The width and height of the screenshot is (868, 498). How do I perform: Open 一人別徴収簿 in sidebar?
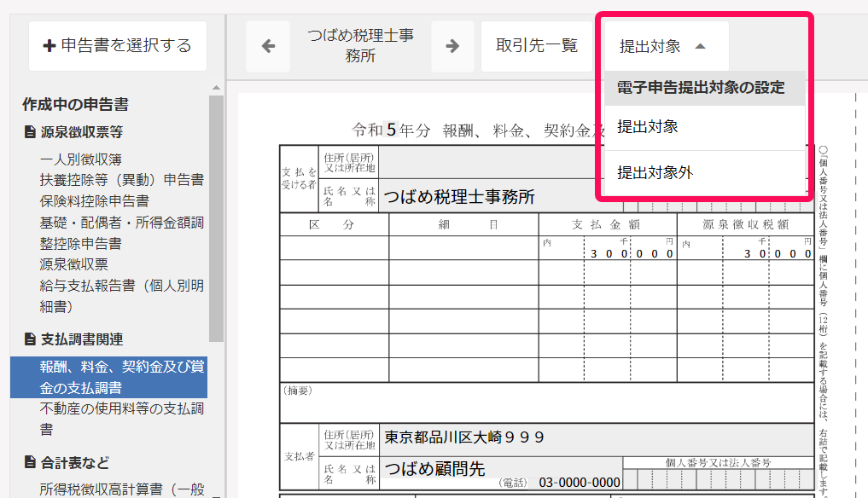coord(81,159)
